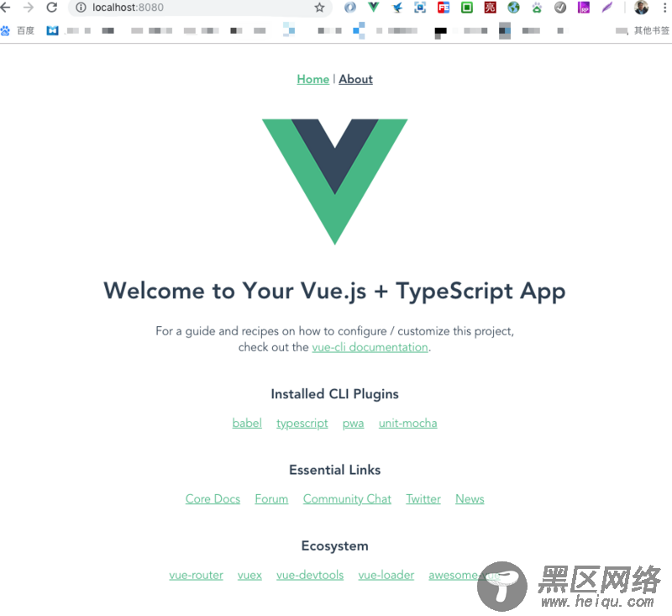Go back with the browser back arrow
This screenshot has height=616, width=672.
click(5, 8)
